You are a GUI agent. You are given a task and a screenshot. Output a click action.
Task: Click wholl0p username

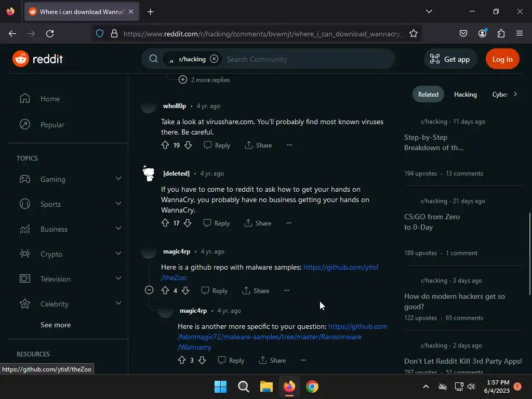tap(175, 106)
